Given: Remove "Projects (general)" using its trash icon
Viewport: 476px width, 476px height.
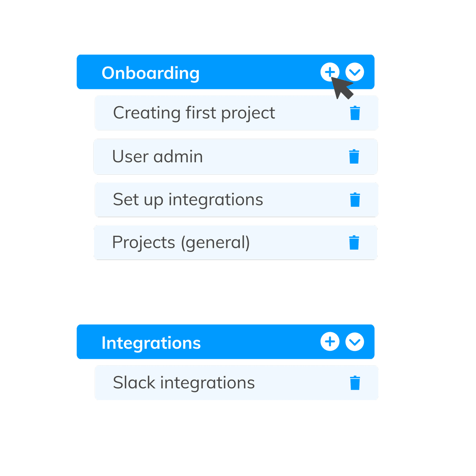Looking at the screenshot, I should click(354, 242).
